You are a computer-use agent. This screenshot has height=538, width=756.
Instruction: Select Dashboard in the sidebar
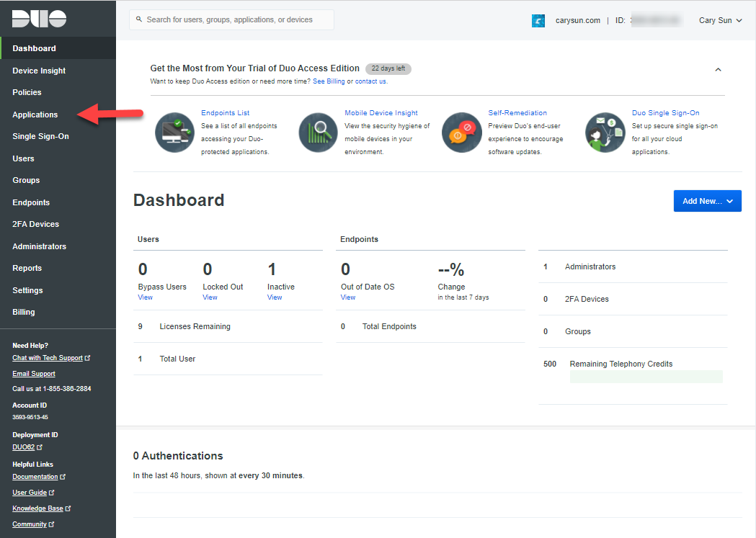point(58,48)
